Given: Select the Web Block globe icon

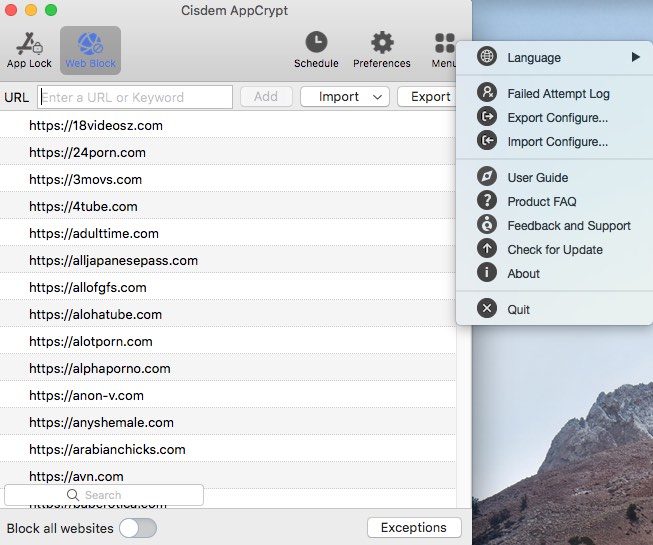Looking at the screenshot, I should (x=90, y=44).
